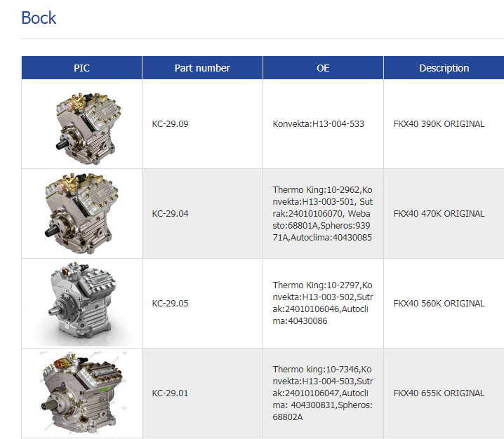
Task: Open the KC-29.09 compressor picture
Action: 88,128
